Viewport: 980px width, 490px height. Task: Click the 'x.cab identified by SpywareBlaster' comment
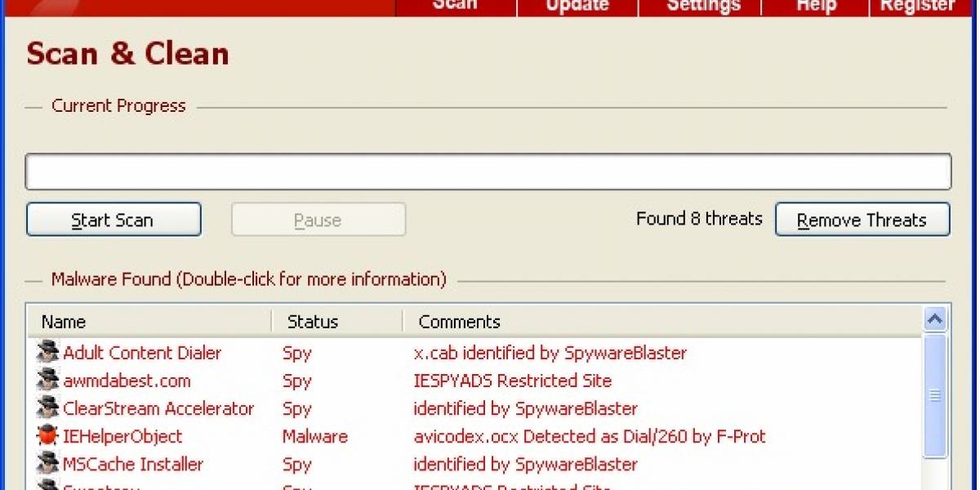point(550,353)
